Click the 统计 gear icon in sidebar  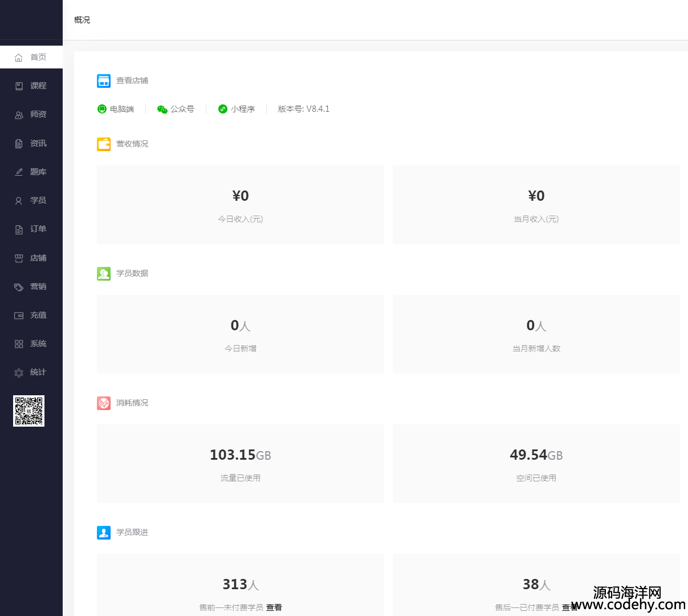click(x=19, y=372)
